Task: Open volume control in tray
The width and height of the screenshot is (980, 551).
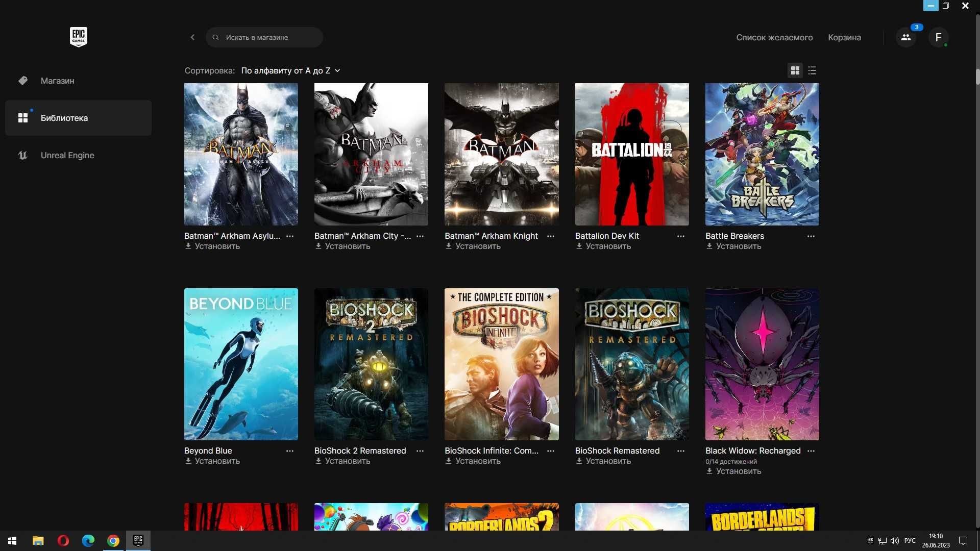Action: [x=895, y=541]
